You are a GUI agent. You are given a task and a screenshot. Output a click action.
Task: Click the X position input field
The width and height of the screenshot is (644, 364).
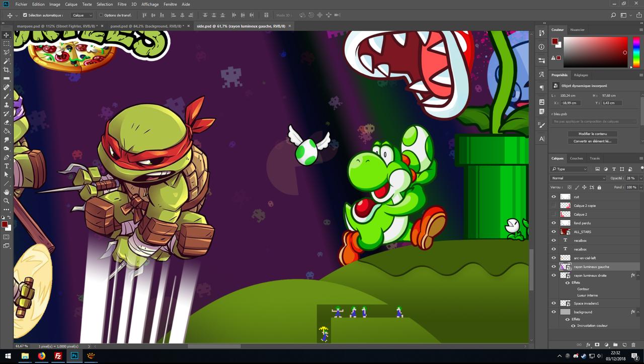[x=570, y=103]
